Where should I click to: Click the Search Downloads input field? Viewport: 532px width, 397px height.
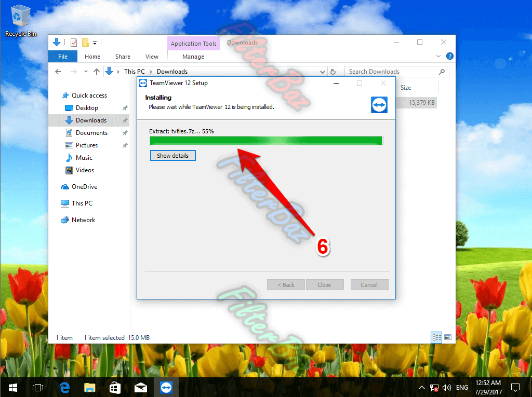click(x=392, y=72)
